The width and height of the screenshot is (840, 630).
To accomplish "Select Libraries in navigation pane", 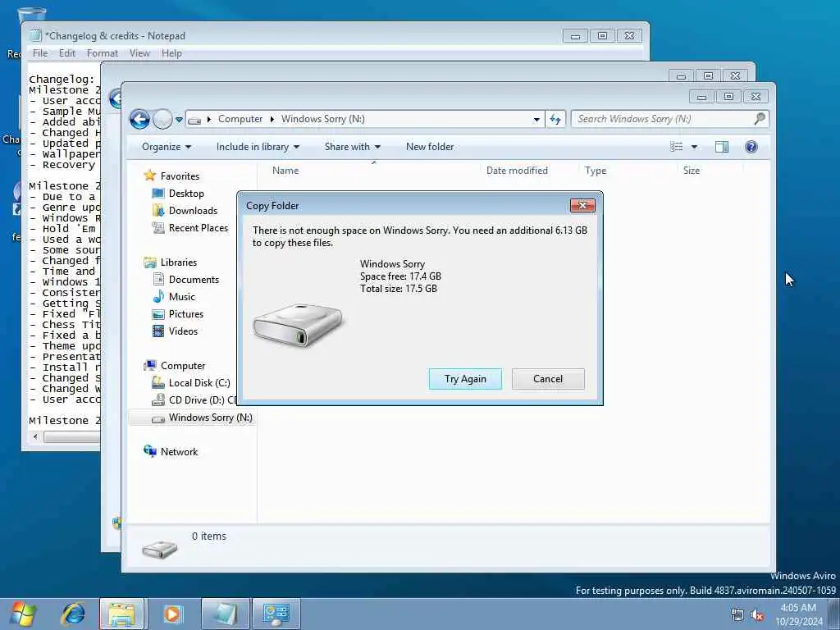I will 178,262.
